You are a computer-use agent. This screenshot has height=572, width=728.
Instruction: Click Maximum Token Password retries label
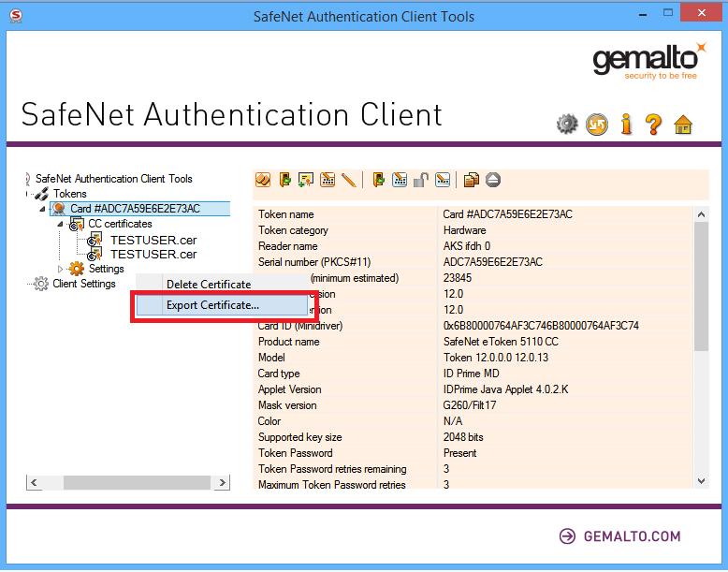point(332,485)
